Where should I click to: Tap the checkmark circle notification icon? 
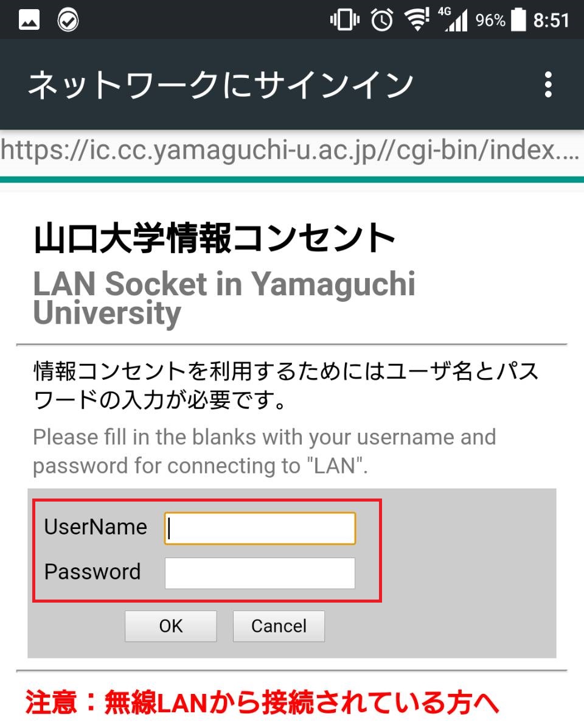[x=68, y=21]
